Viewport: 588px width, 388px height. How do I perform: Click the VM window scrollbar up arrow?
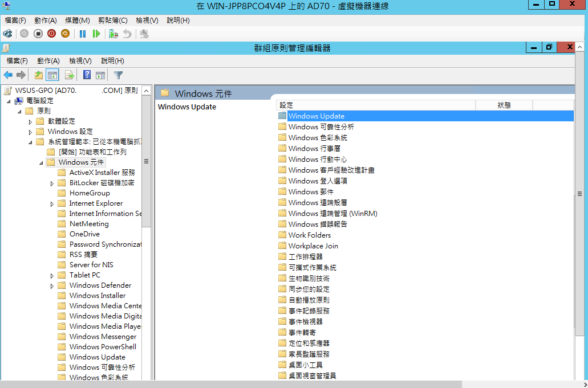click(580, 47)
